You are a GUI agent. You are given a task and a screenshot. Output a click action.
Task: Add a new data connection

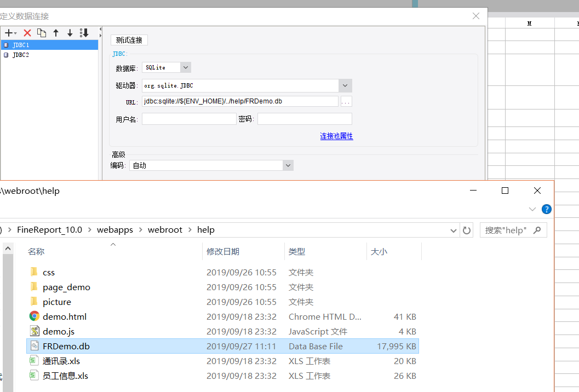coord(10,33)
